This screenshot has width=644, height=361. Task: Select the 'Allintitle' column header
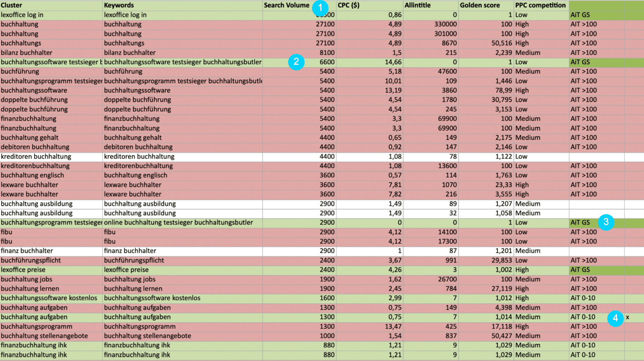(x=431, y=5)
